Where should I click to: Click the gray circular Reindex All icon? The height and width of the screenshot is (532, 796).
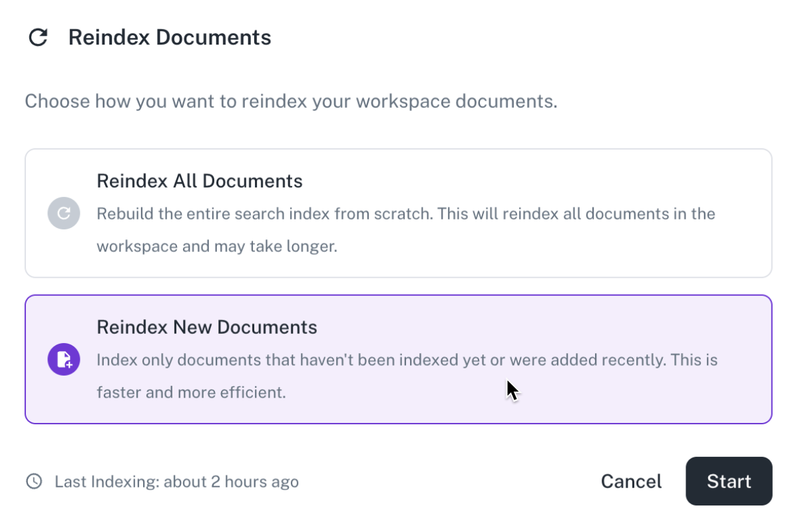click(64, 213)
